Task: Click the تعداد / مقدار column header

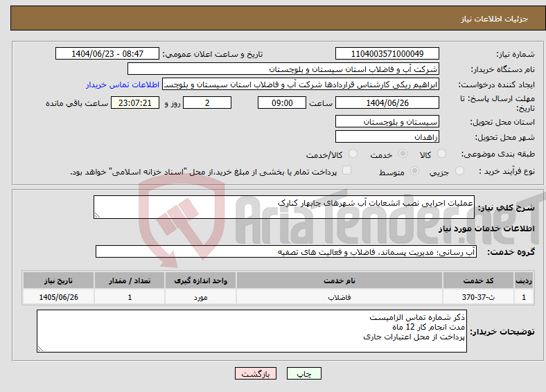Action: click(130, 280)
